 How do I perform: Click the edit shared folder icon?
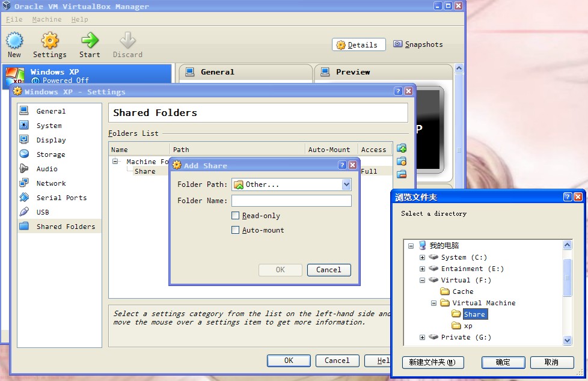[402, 161]
